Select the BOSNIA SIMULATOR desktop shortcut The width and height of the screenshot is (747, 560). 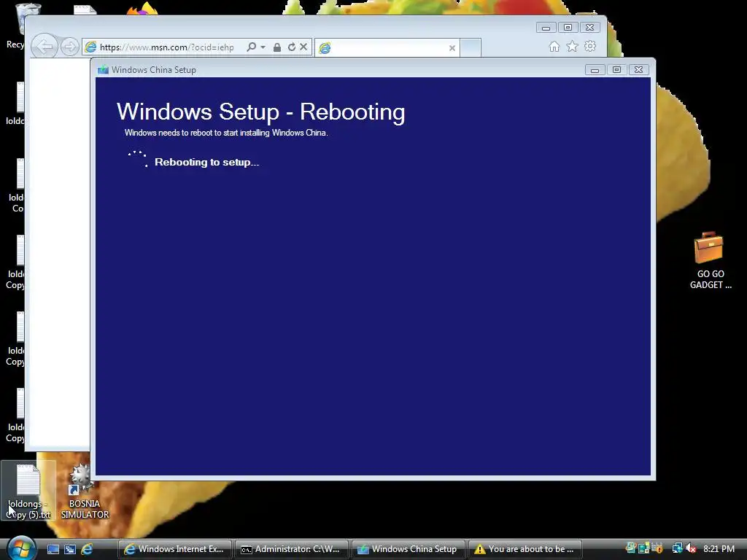(x=85, y=492)
